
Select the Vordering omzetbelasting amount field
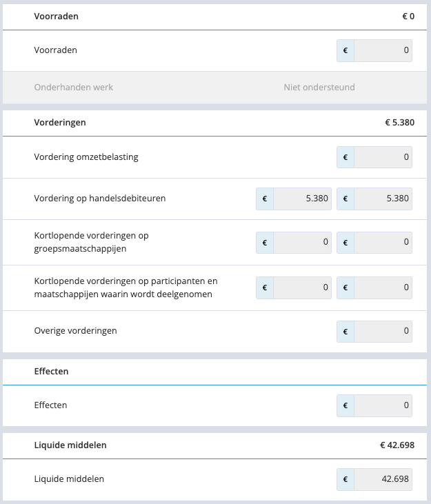pos(383,157)
